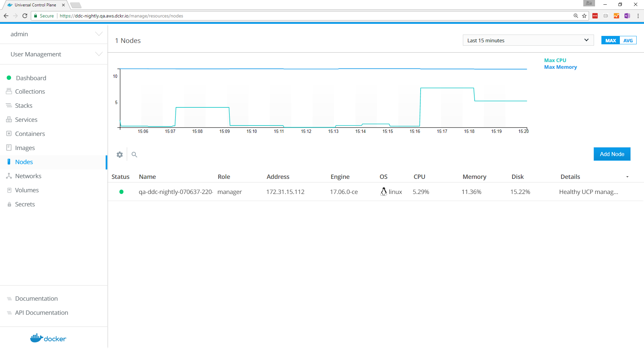Expand the admin account menu
The image size is (644, 349).
pos(54,34)
